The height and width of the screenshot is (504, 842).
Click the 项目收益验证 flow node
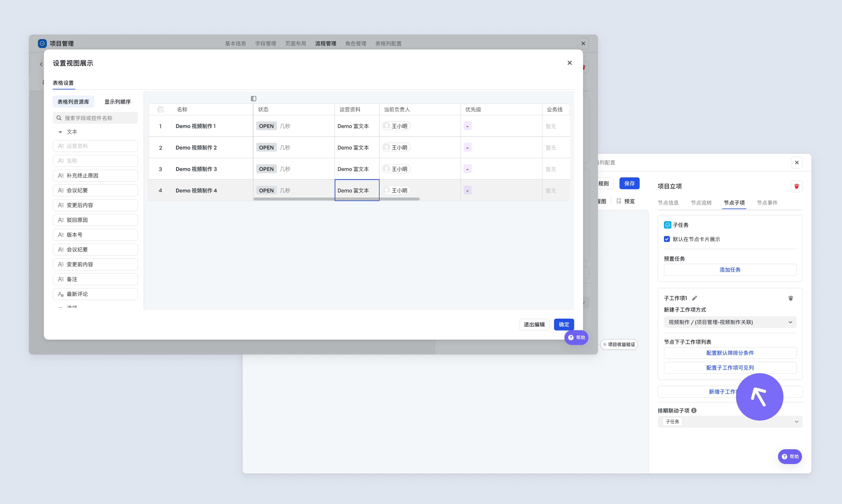click(x=619, y=344)
